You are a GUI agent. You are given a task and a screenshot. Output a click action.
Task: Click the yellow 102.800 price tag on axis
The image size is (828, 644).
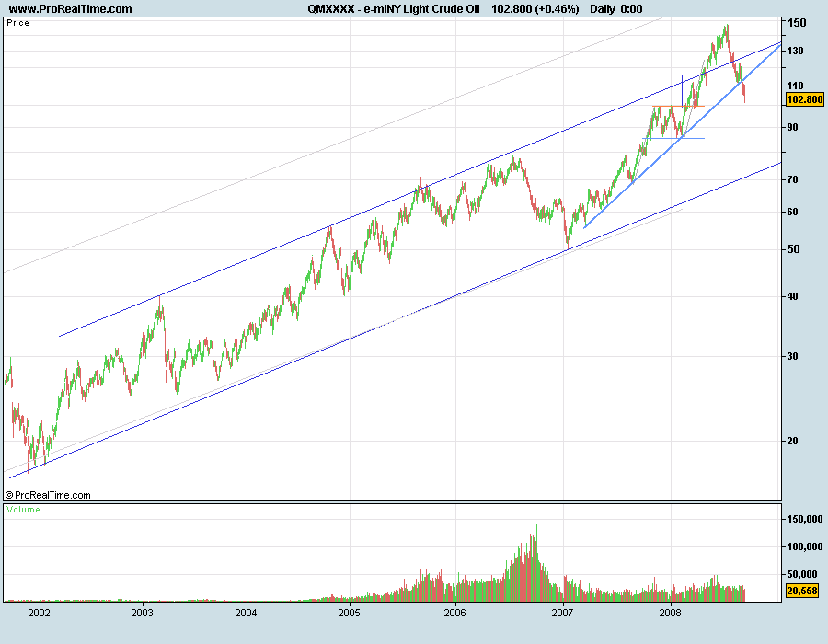click(x=804, y=99)
